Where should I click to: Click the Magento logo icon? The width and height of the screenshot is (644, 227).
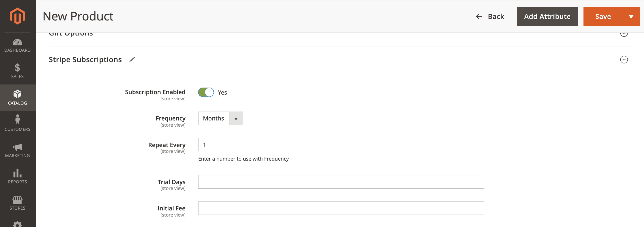(x=17, y=16)
